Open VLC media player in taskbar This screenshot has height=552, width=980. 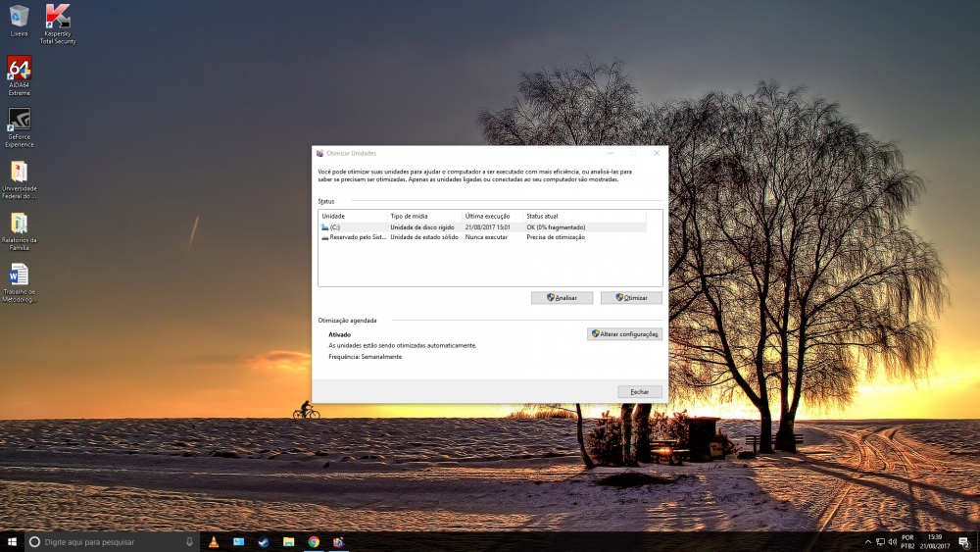coord(214,541)
